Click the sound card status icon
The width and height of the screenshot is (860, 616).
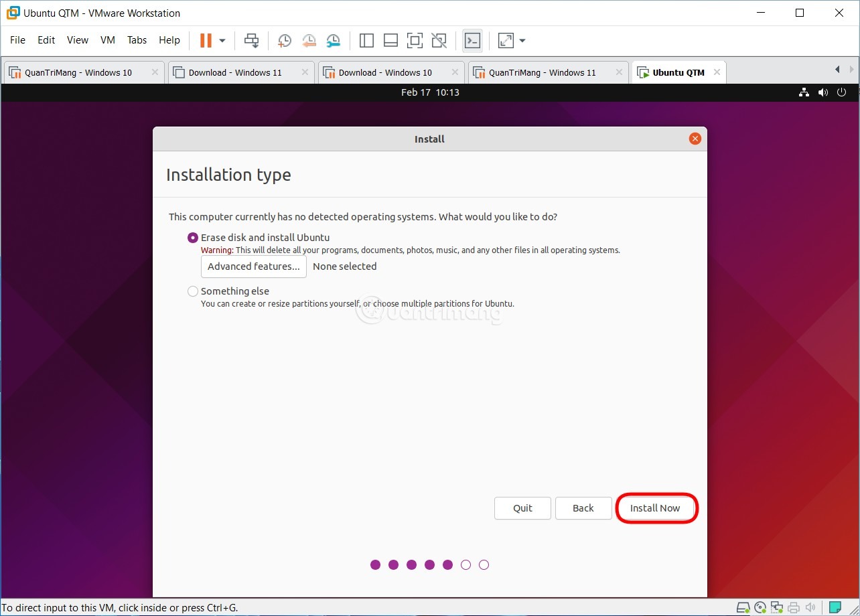point(810,608)
